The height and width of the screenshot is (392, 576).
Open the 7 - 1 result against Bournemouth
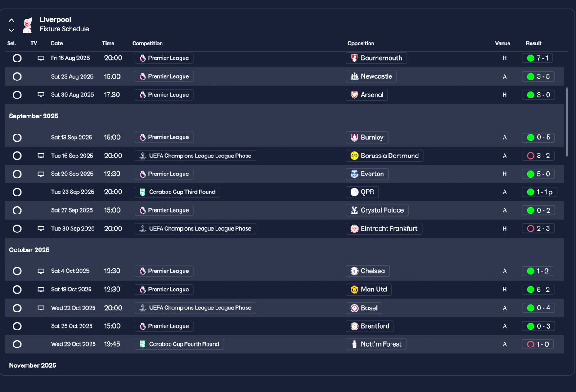[537, 58]
